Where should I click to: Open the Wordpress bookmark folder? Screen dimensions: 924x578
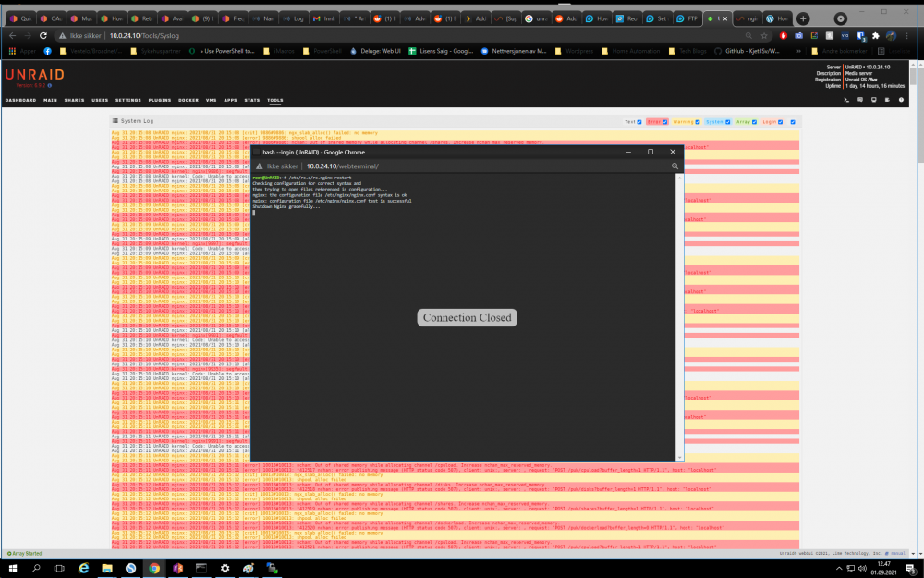coord(574,51)
